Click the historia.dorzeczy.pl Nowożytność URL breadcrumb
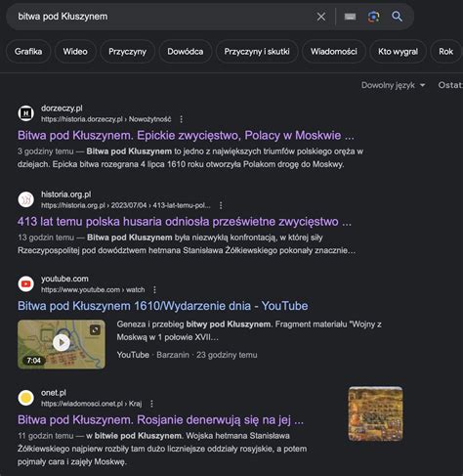 coord(106,119)
